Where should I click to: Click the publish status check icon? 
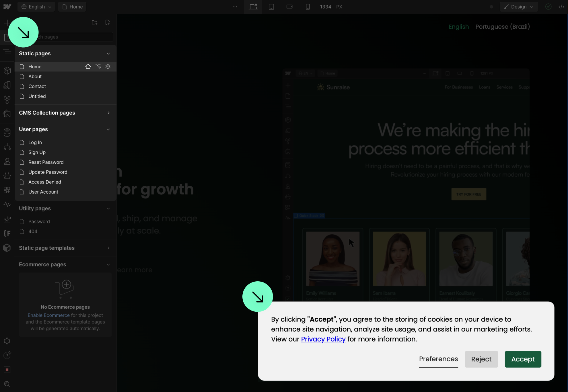point(548,7)
